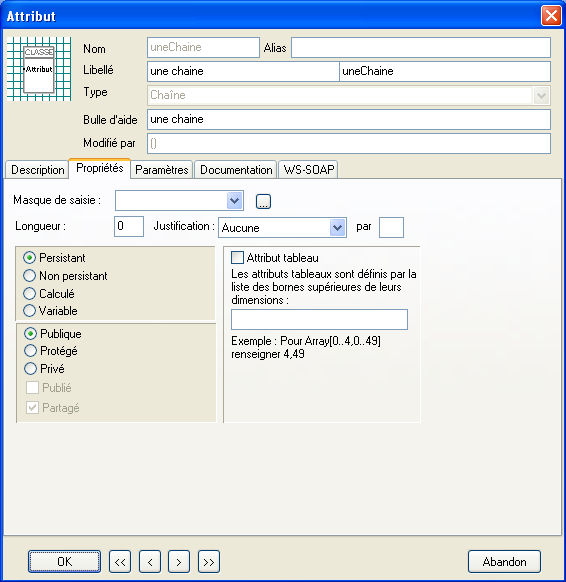Switch to the Description tab
Screen dimensions: 566x582
coord(37,170)
